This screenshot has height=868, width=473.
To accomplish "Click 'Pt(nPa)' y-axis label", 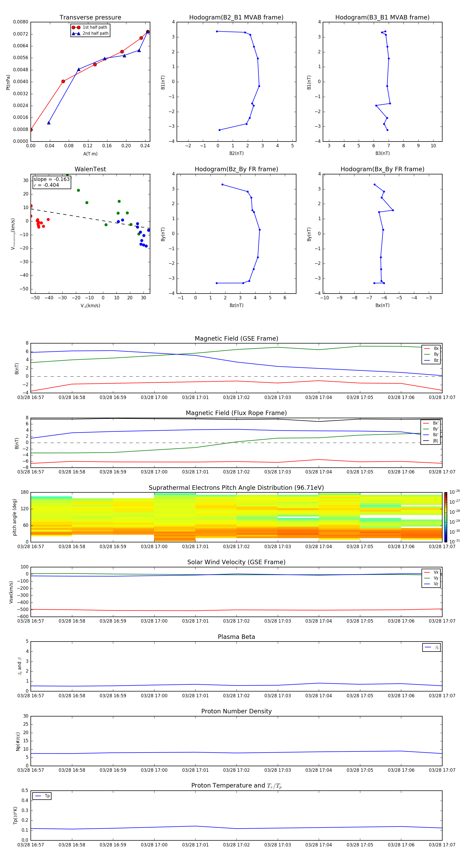I will pos(8,82).
